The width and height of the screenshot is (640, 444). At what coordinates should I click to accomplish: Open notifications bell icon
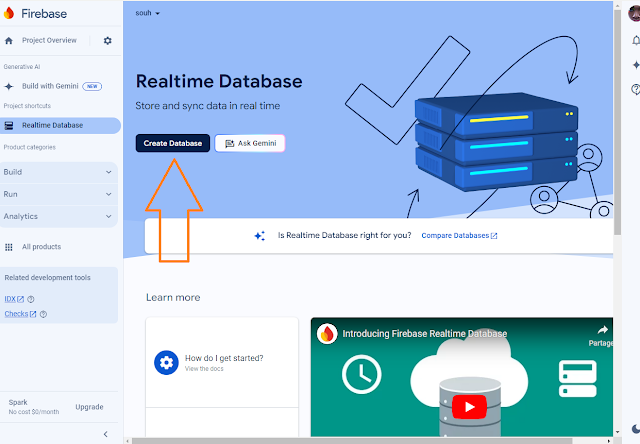pyautogui.click(x=636, y=40)
